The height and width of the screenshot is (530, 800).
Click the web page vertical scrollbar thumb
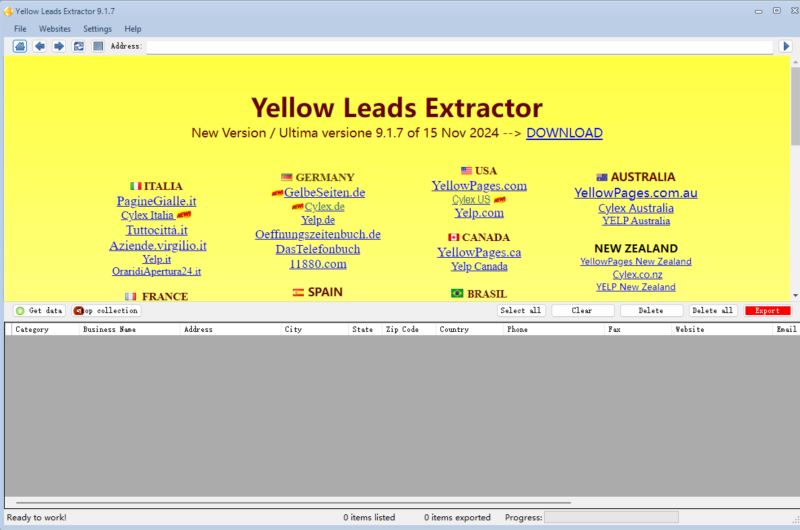(x=795, y=105)
